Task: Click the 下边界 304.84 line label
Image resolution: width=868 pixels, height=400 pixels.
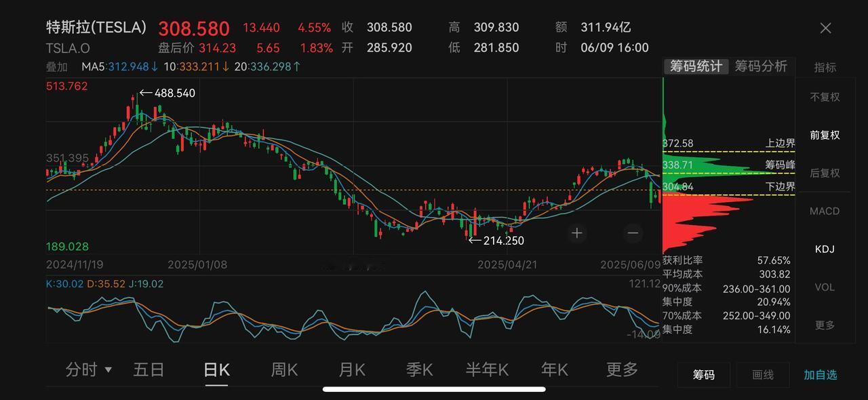Action: pos(729,186)
